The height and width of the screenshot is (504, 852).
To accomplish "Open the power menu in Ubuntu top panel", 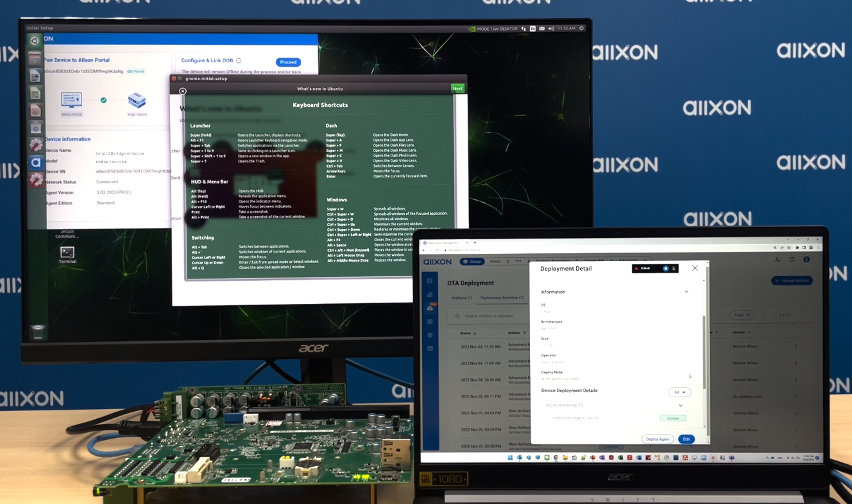I will pyautogui.click(x=582, y=28).
